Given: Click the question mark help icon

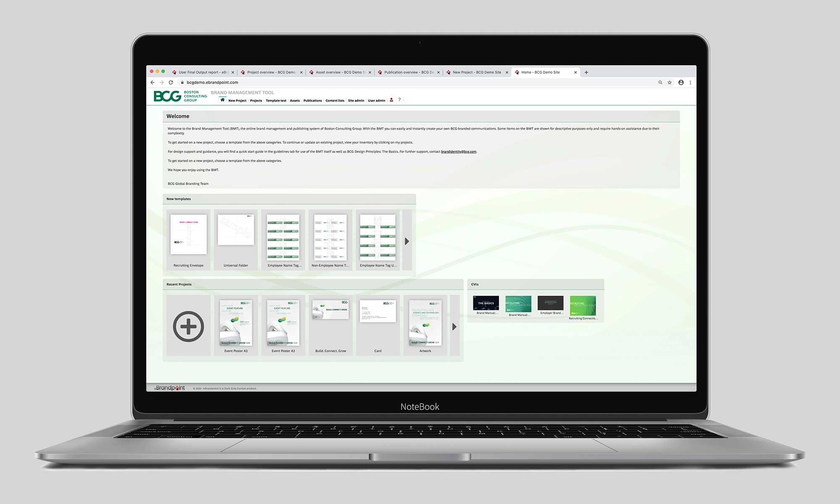Looking at the screenshot, I should (399, 100).
